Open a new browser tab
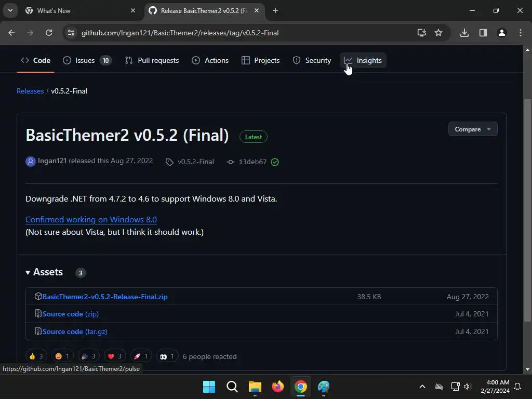 click(275, 10)
